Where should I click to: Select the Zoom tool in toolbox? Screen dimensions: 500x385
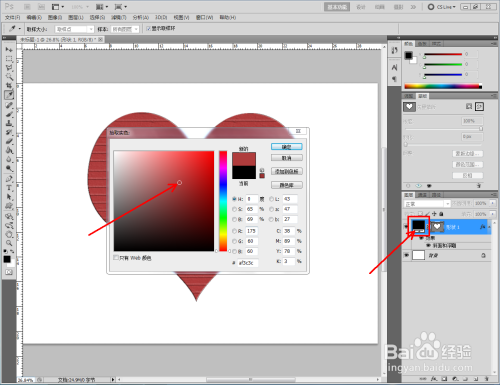9,243
